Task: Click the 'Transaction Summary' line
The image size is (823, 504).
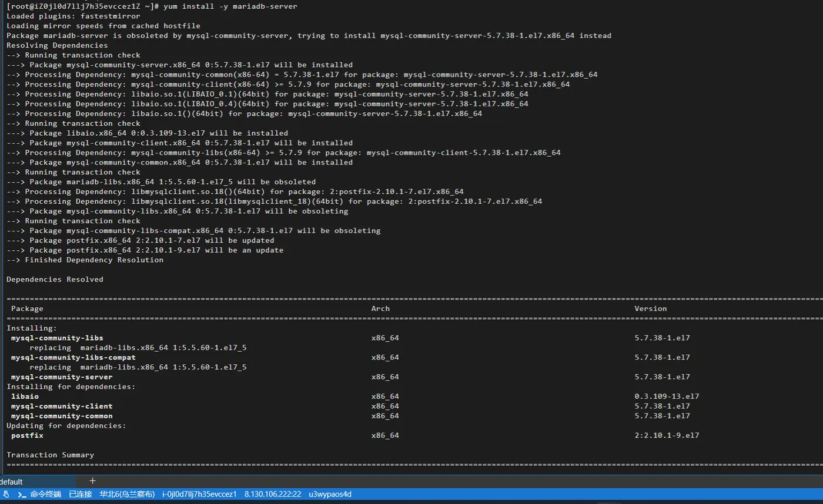Action: pyautogui.click(x=50, y=455)
